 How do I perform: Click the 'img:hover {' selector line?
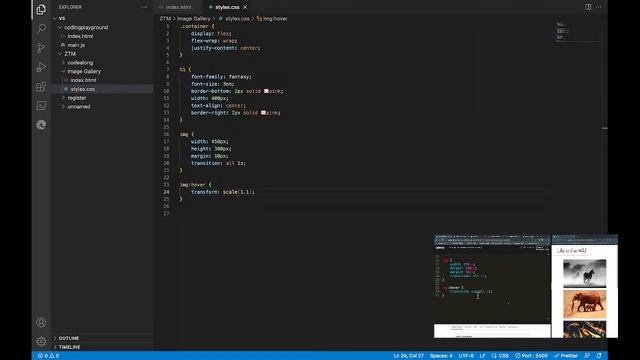tap(196, 184)
